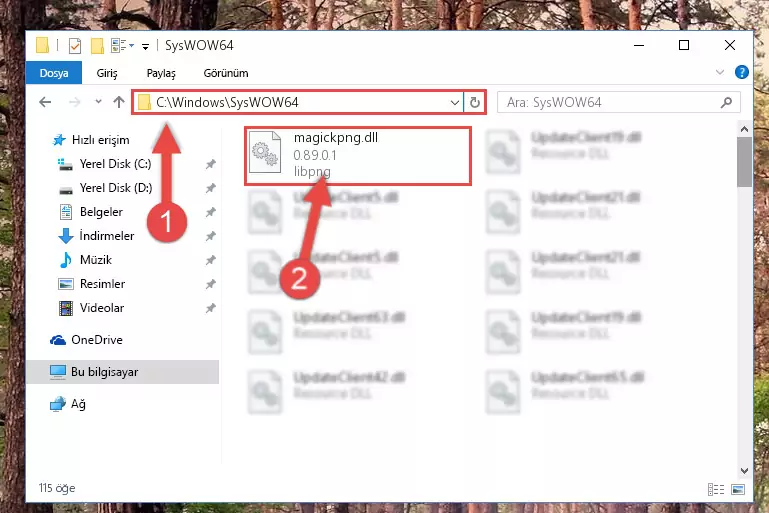Open Yerel Disk (C:) in sidebar
Viewport: 769px width, 513px height.
tap(104, 164)
